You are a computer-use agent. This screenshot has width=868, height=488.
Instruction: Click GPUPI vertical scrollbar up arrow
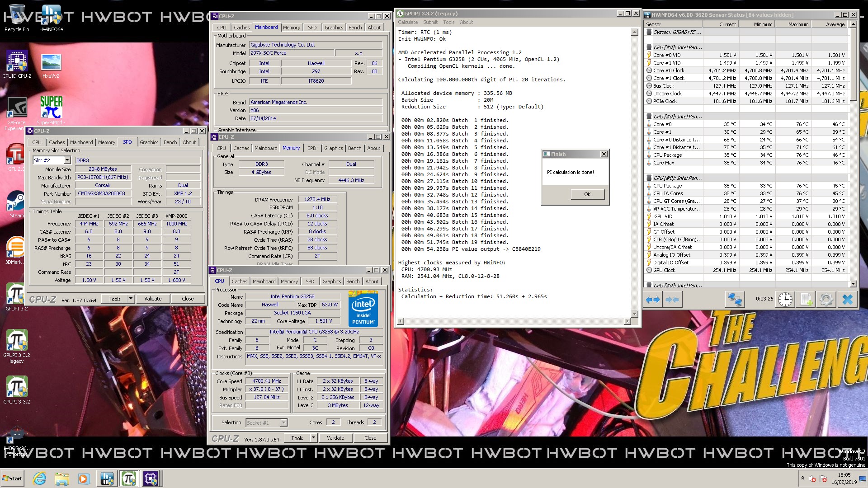(x=635, y=32)
